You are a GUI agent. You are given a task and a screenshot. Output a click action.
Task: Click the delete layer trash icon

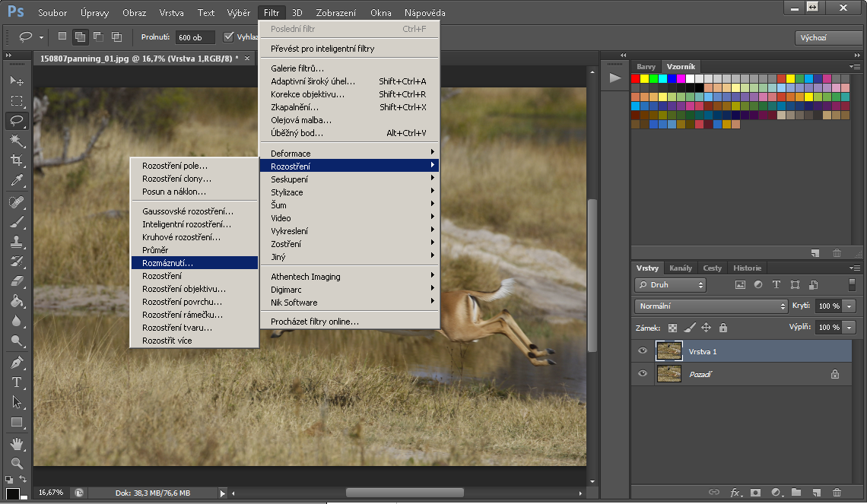837,493
